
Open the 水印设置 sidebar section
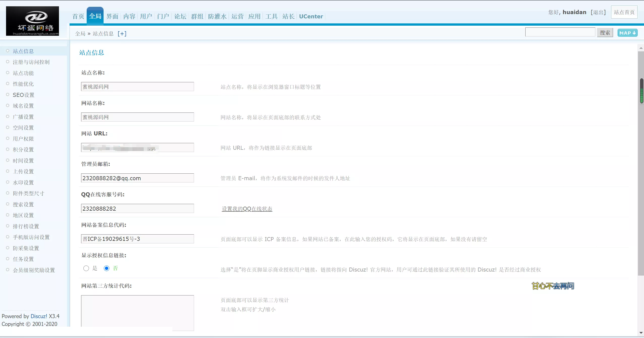pos(23,182)
